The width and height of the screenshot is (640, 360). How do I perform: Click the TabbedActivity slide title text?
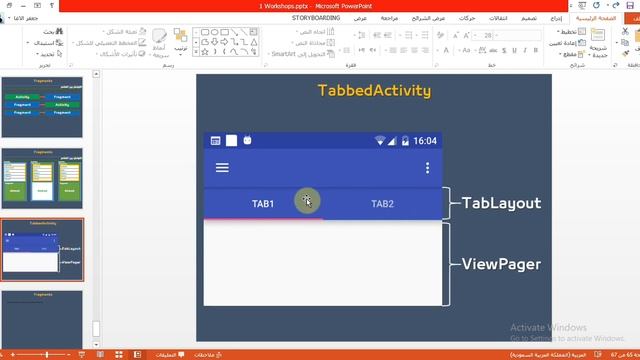[x=374, y=90]
